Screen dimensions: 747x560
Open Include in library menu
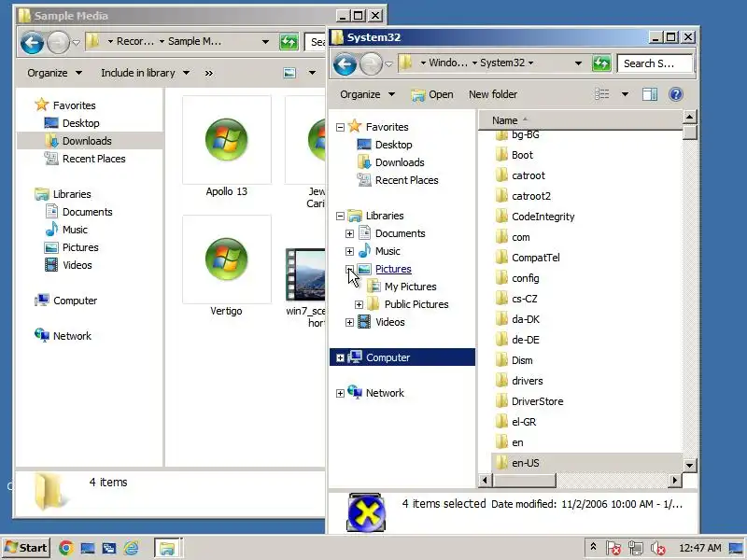(x=146, y=73)
